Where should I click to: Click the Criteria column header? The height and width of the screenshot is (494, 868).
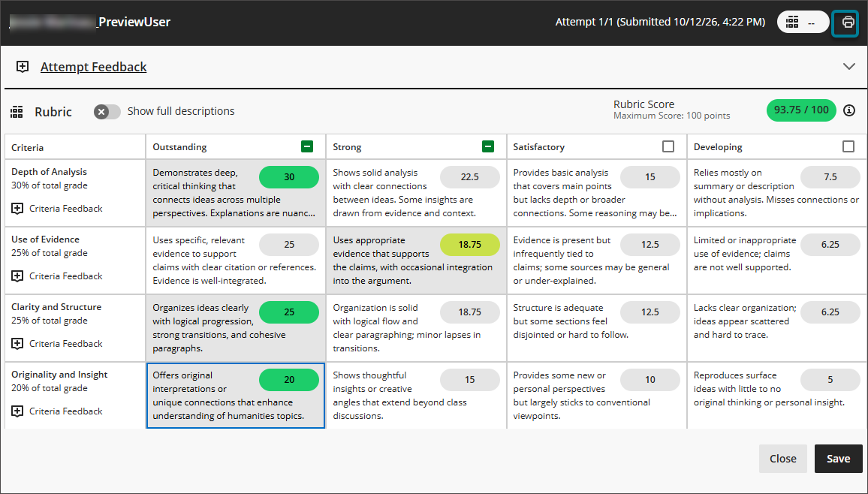(x=27, y=148)
